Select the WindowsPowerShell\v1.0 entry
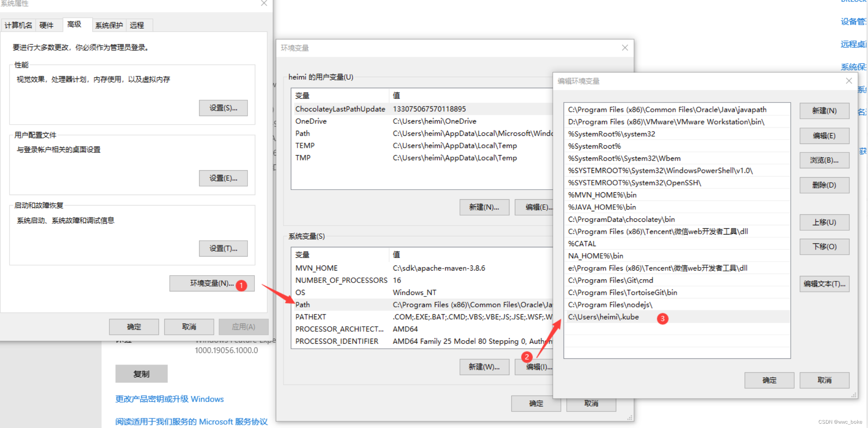Image resolution: width=868 pixels, height=428 pixels. click(677, 171)
